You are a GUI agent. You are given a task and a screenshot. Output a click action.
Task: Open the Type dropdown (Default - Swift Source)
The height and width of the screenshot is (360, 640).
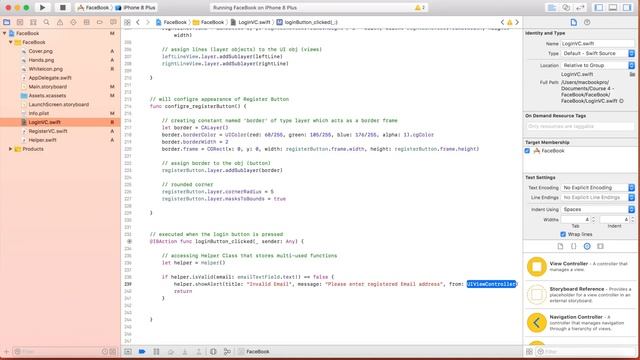tap(598, 53)
